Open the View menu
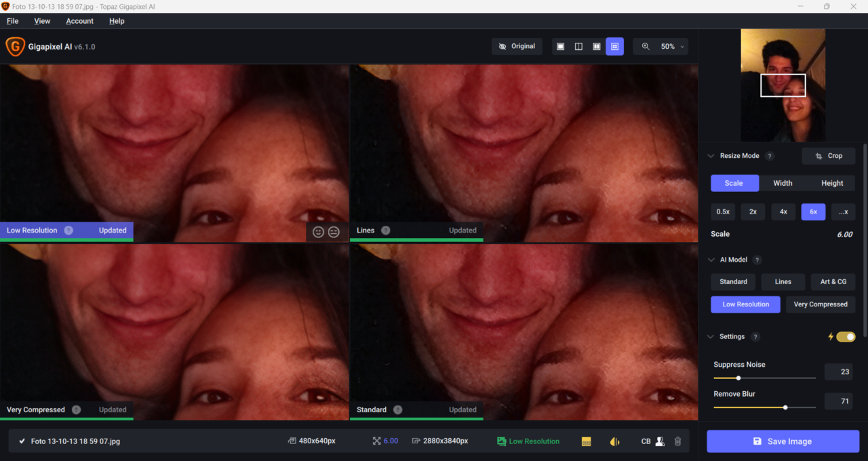This screenshot has width=868, height=461. coord(42,21)
